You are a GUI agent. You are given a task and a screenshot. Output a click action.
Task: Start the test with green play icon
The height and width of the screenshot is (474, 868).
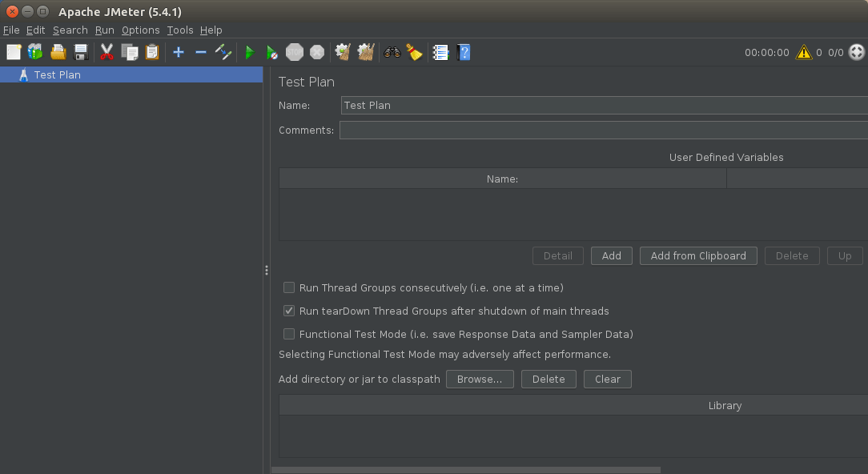[x=250, y=53]
